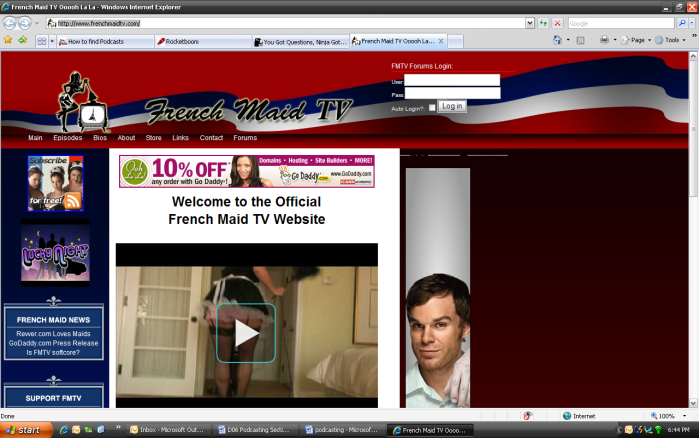Viewport: 699px width, 438px height.
Task: Switch to the How to find Podcasts tab
Action: tap(105, 41)
